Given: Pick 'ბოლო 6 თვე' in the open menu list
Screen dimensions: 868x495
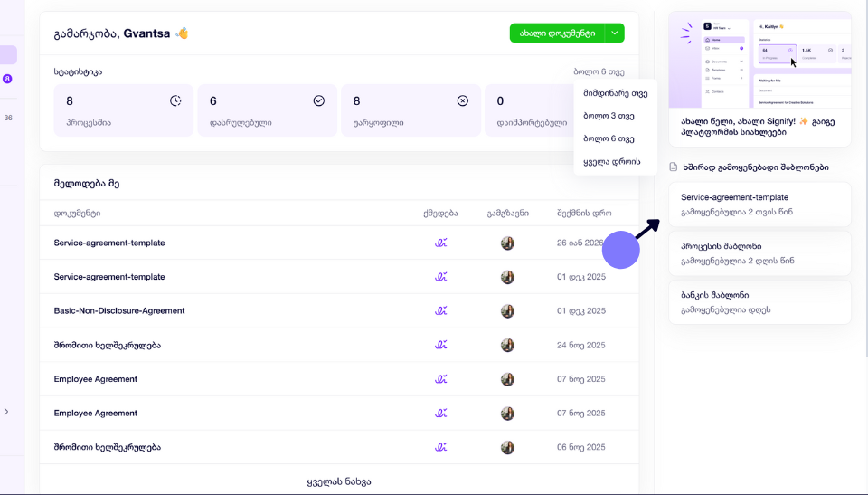Looking at the screenshot, I should point(615,138).
